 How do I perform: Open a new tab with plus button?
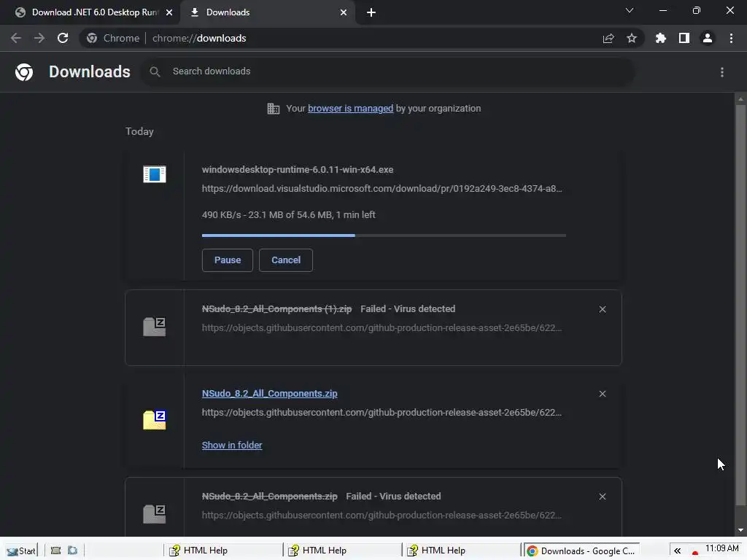371,12
